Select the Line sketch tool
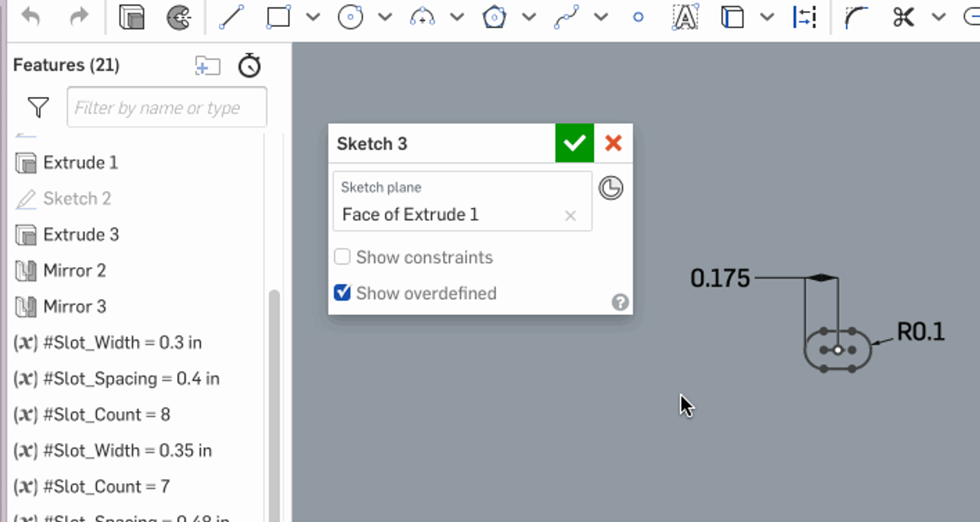Screen dimensions: 980x522 coord(232,17)
